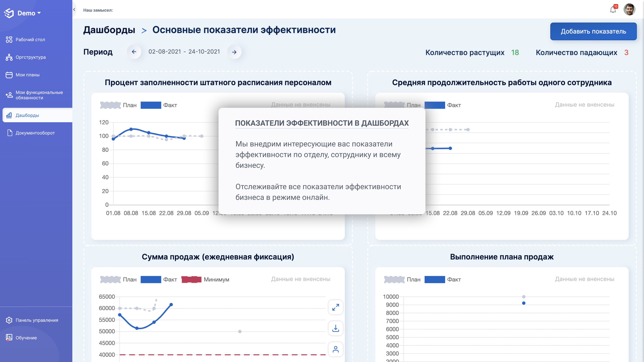
Task: Click the Дашборды breadcrumb link
Action: click(109, 30)
